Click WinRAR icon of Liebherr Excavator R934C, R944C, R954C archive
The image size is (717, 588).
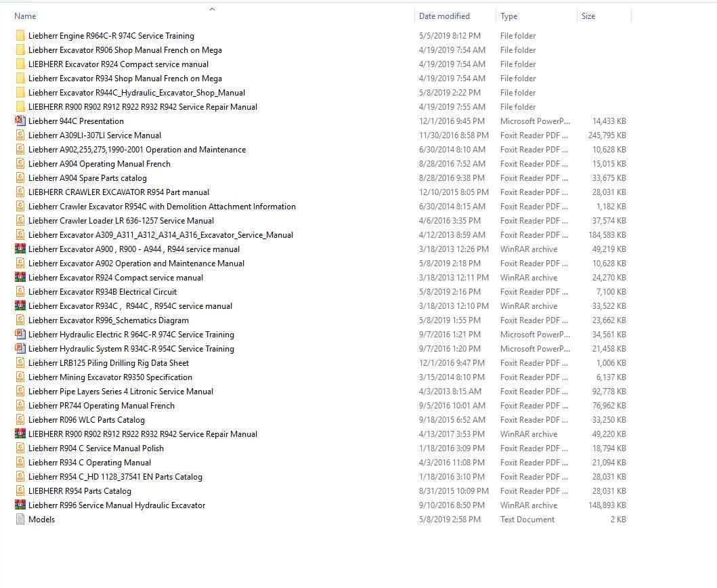coord(20,306)
